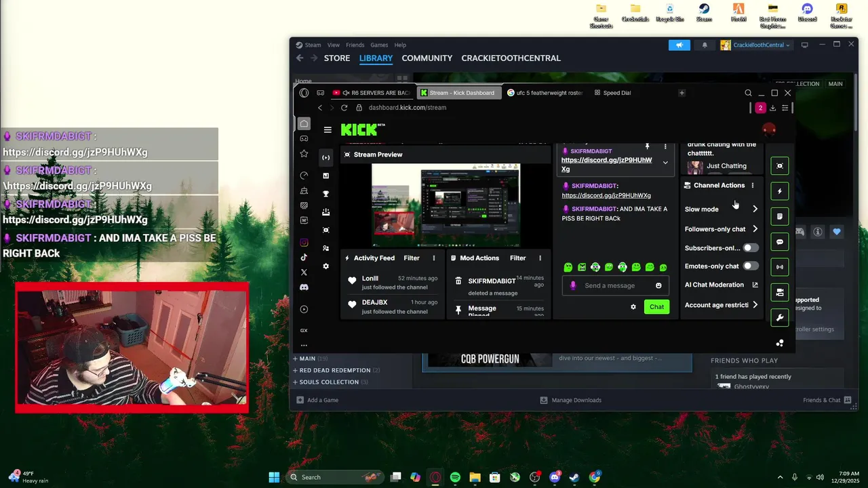Open TikTok in Opera sidebar
868x488 pixels.
pyautogui.click(x=304, y=258)
